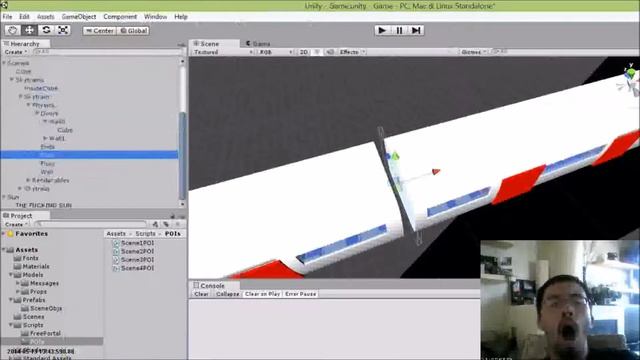Toggle 2D view in Scene toolbar
640x360 pixels.
(x=304, y=52)
